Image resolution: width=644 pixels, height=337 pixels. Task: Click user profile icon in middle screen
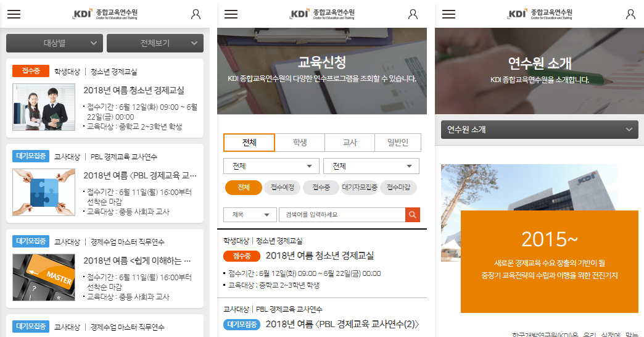pos(413,14)
